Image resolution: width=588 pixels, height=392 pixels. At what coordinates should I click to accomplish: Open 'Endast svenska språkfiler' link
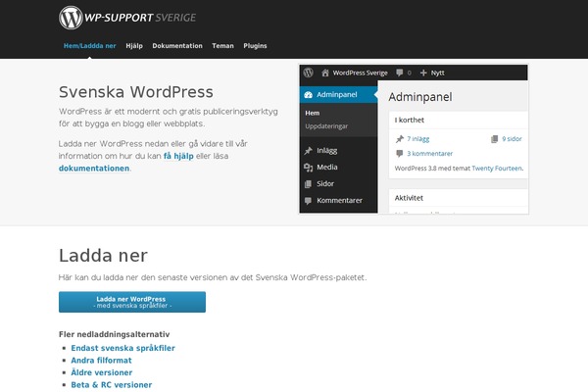coord(123,348)
